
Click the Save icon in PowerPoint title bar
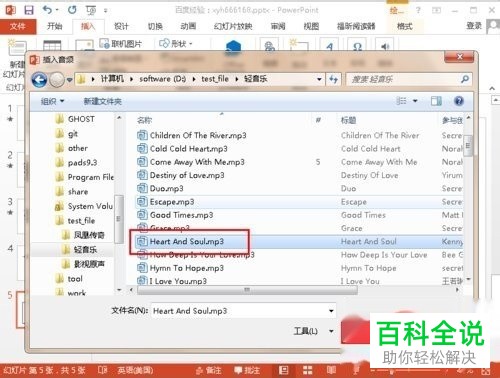pos(29,10)
